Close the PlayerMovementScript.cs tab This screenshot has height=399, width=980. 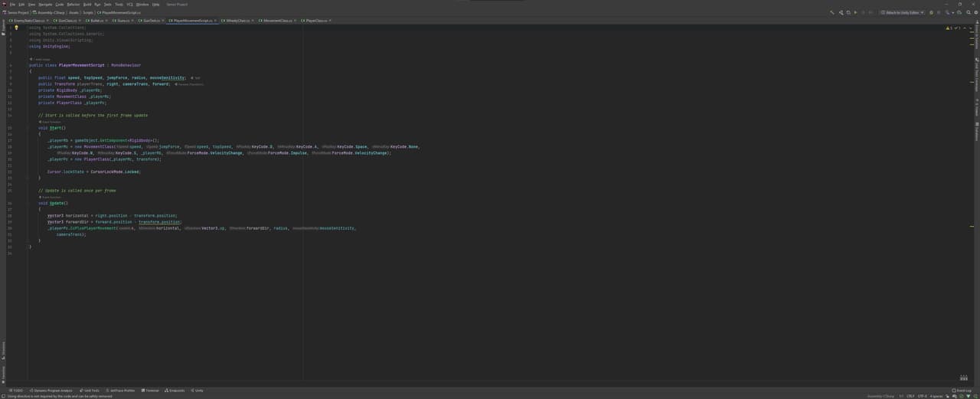[214, 21]
